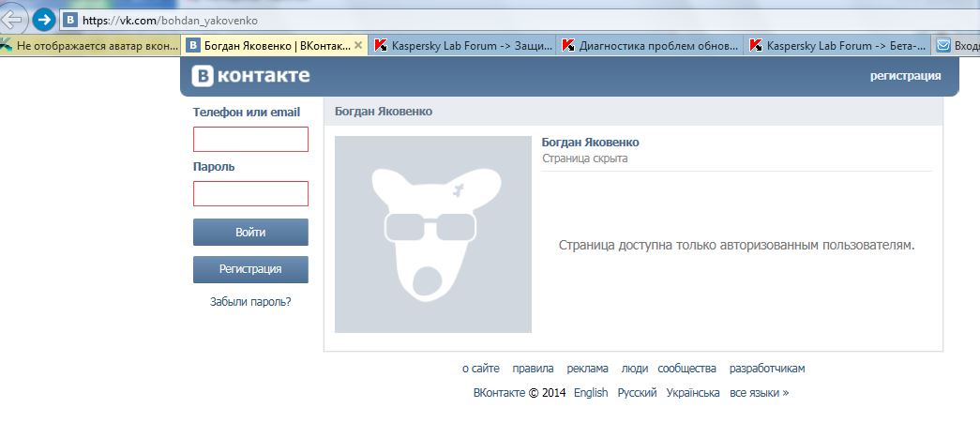Image resolution: width=980 pixels, height=438 pixels.
Task: Switch language to Українська
Action: [692, 393]
